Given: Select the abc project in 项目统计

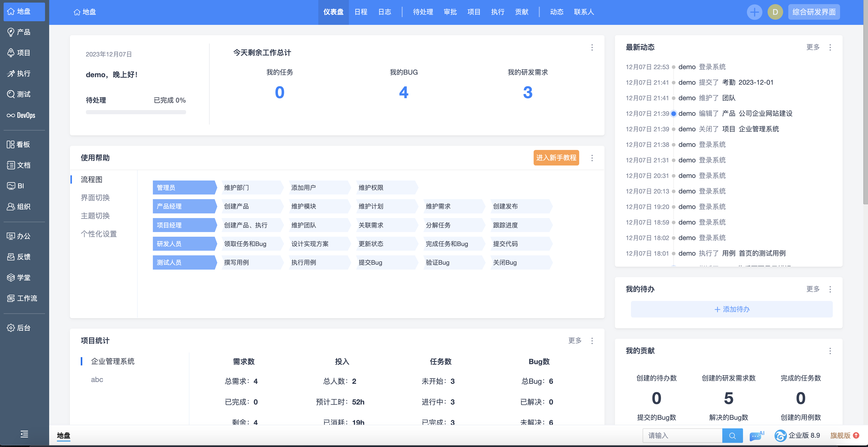Looking at the screenshot, I should pos(97,380).
